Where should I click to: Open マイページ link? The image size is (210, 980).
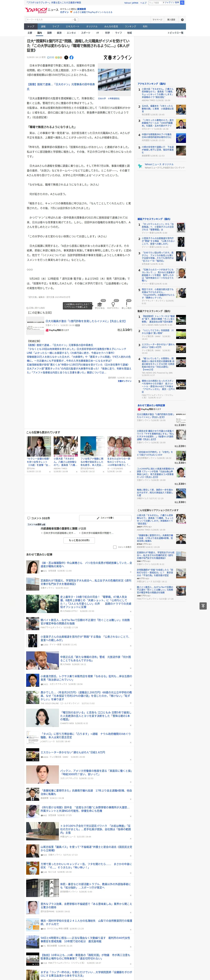coord(157,19)
